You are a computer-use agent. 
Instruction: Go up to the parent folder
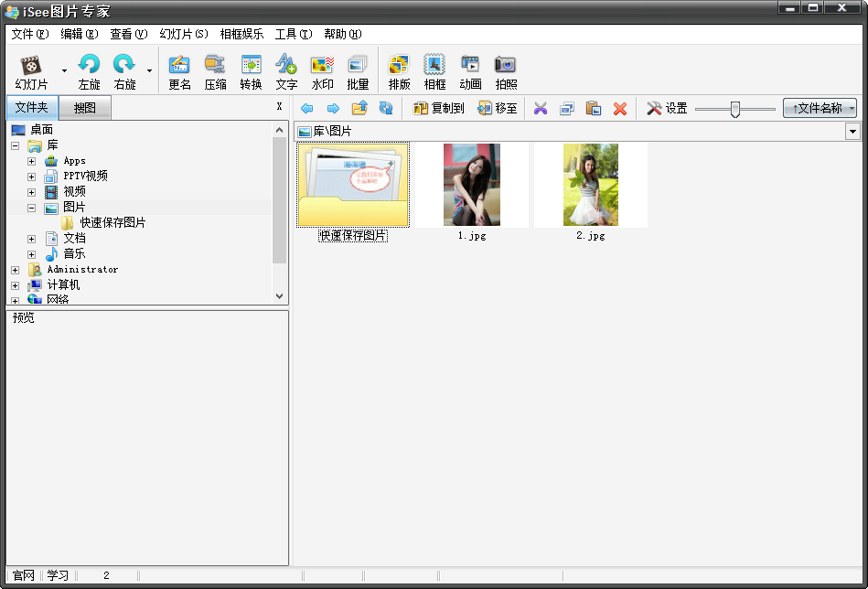click(x=359, y=107)
